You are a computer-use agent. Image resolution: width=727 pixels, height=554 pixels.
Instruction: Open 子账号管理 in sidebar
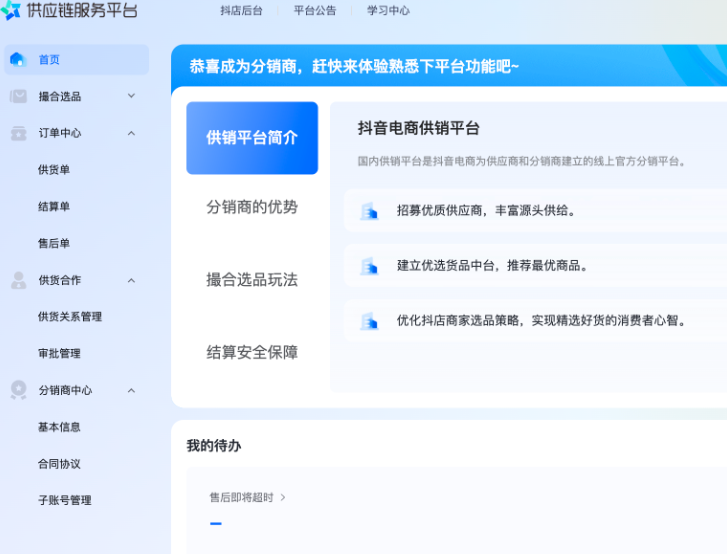coord(64,500)
